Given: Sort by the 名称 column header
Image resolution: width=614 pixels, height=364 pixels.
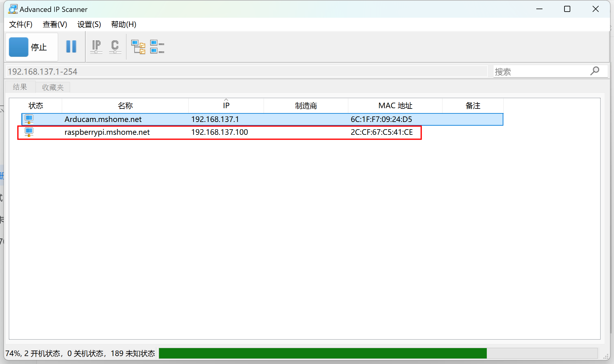Looking at the screenshot, I should (125, 106).
